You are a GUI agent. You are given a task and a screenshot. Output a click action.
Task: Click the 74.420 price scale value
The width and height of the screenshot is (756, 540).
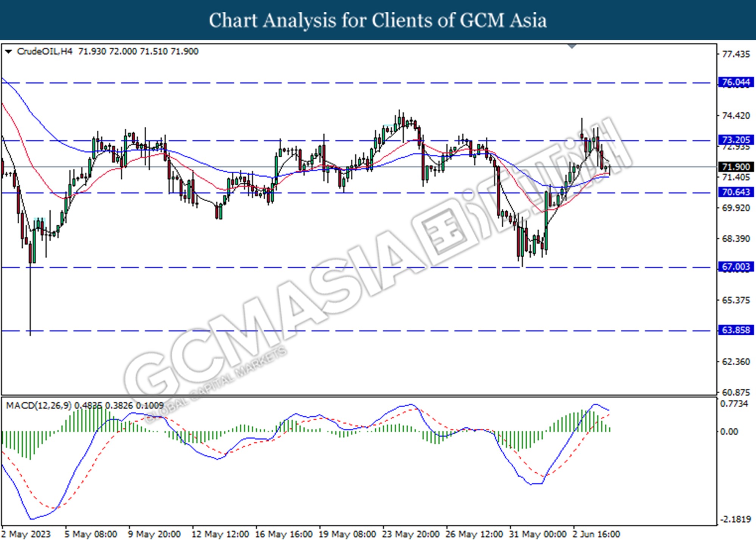coord(736,115)
